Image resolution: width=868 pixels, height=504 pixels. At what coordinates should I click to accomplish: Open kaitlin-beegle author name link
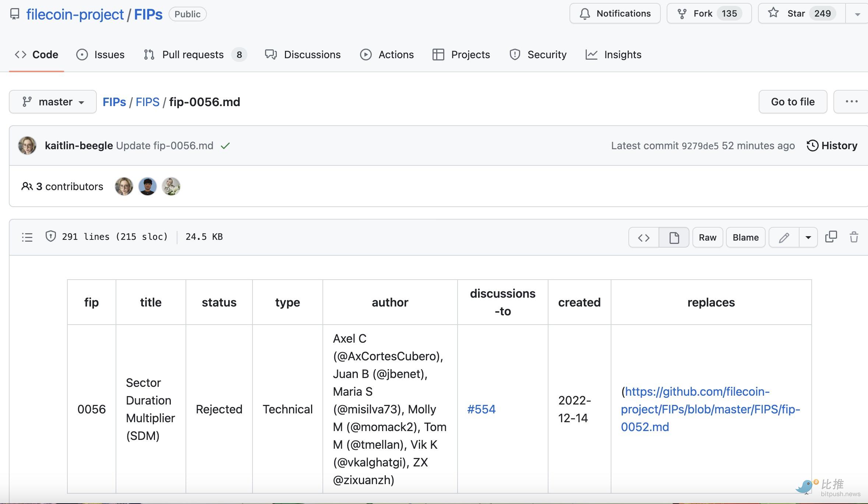click(x=79, y=146)
